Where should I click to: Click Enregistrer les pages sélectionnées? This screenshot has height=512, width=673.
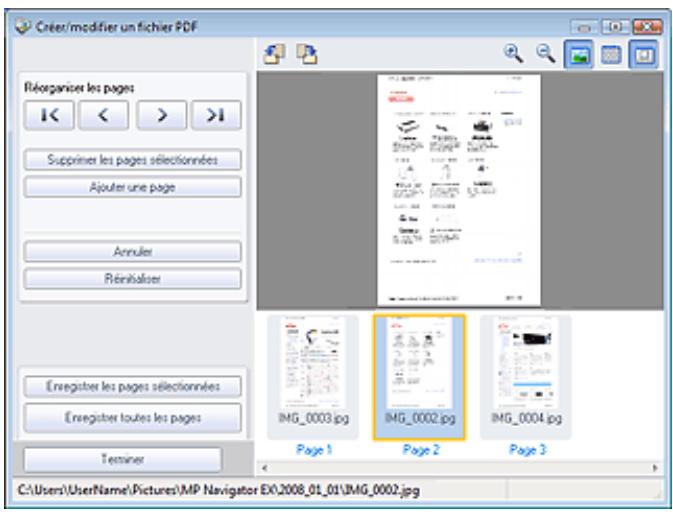tap(133, 387)
